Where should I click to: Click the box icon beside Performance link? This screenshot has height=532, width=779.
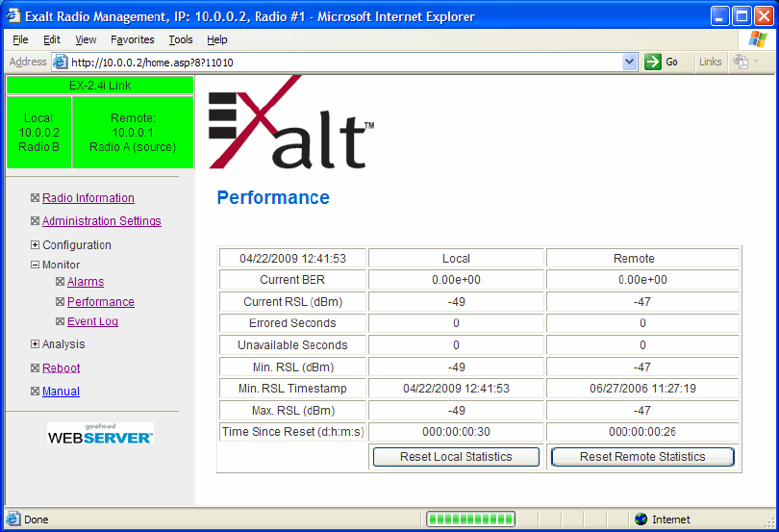click(61, 302)
